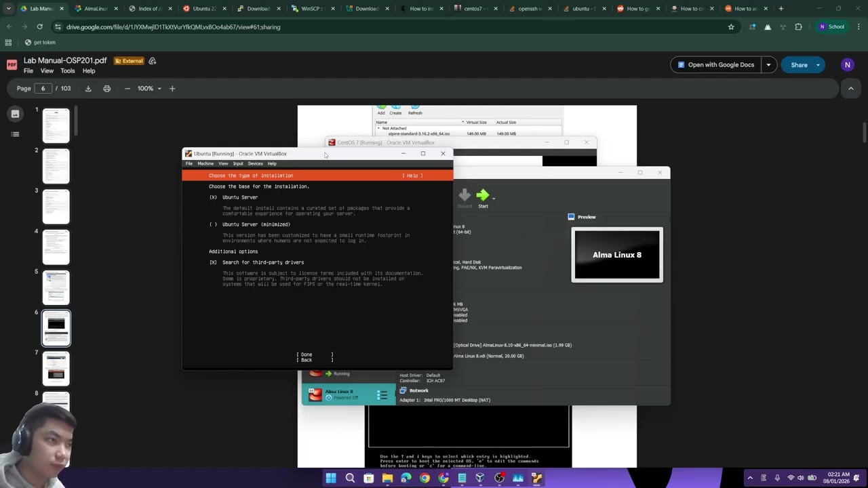Collapse the PDF toolbar with the chevron
Viewport: 868px width, 488px height.
click(850, 88)
